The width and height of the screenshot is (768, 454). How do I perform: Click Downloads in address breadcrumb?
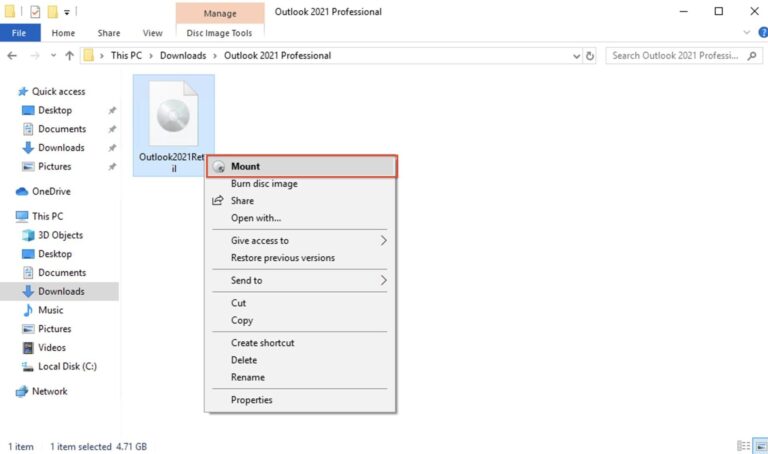[183, 56]
